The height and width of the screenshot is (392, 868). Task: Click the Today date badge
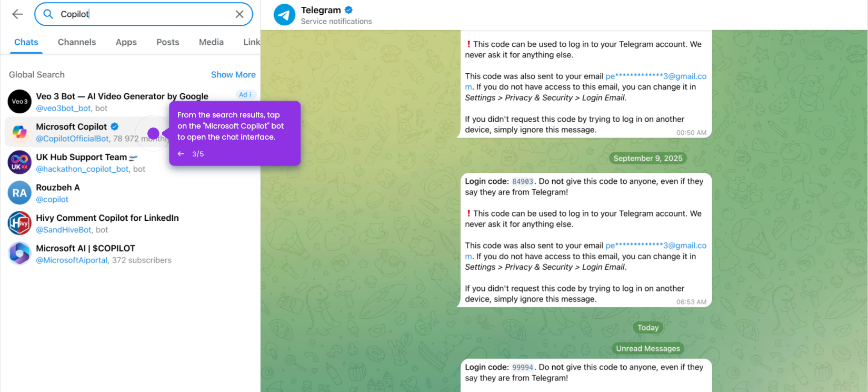[648, 328]
